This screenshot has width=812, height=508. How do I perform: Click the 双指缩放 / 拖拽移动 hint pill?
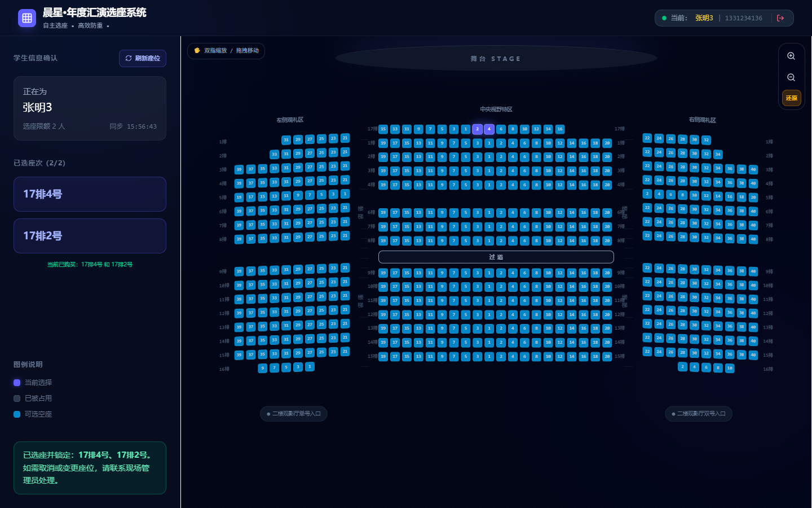click(x=226, y=51)
